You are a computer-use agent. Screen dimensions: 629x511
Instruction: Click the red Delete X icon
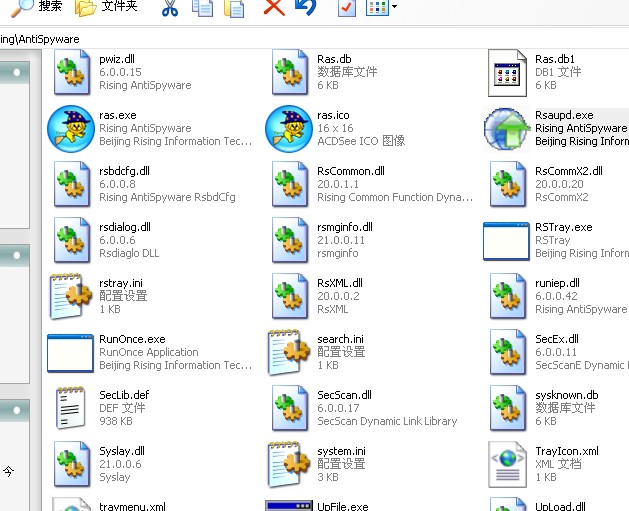coord(274,8)
